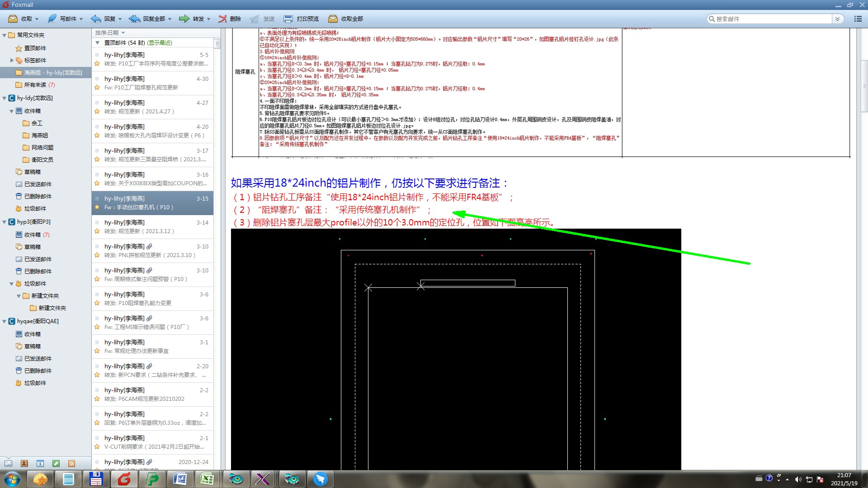Click the 显示最近 link in the list header
The width and height of the screenshot is (868, 488).
[160, 42]
